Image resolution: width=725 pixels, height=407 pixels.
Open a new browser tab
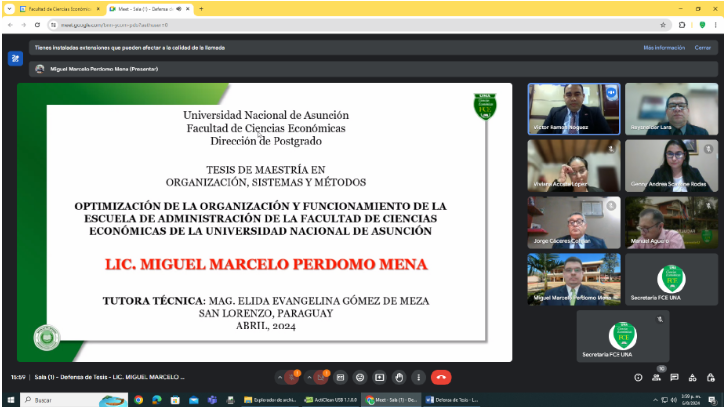[201, 9]
